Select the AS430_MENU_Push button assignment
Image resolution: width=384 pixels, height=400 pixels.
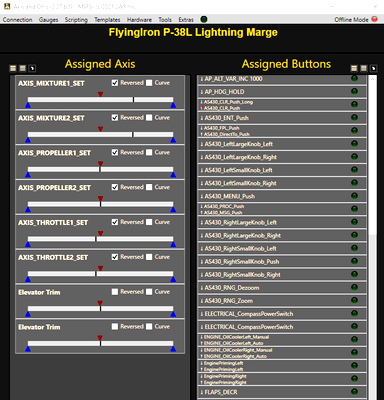(282, 196)
